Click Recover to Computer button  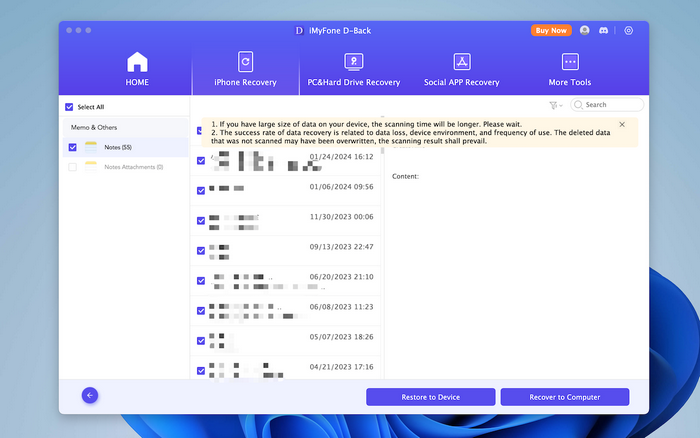(x=565, y=397)
